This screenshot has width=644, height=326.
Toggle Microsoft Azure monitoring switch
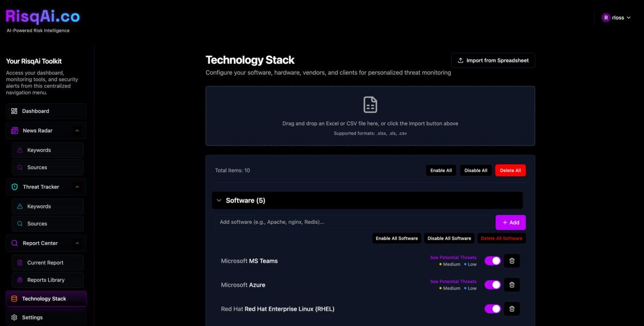(493, 285)
